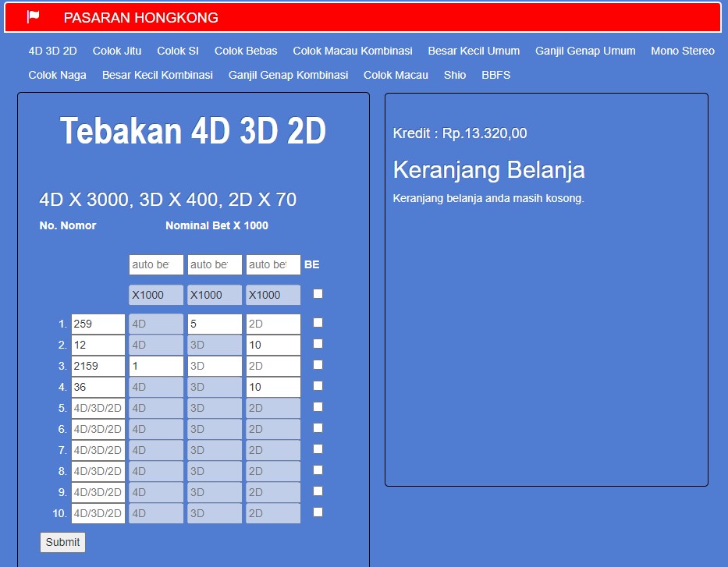Click the row 2 number field containing 12
This screenshot has width=728, height=567.
(x=98, y=344)
